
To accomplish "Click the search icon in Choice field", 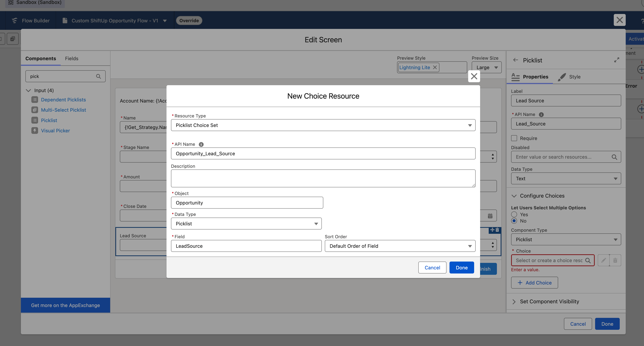I will (588, 260).
